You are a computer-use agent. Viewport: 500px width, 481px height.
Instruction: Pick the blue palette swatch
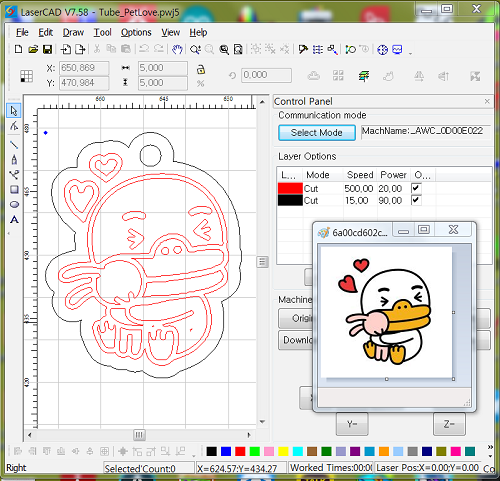[x=226, y=451]
